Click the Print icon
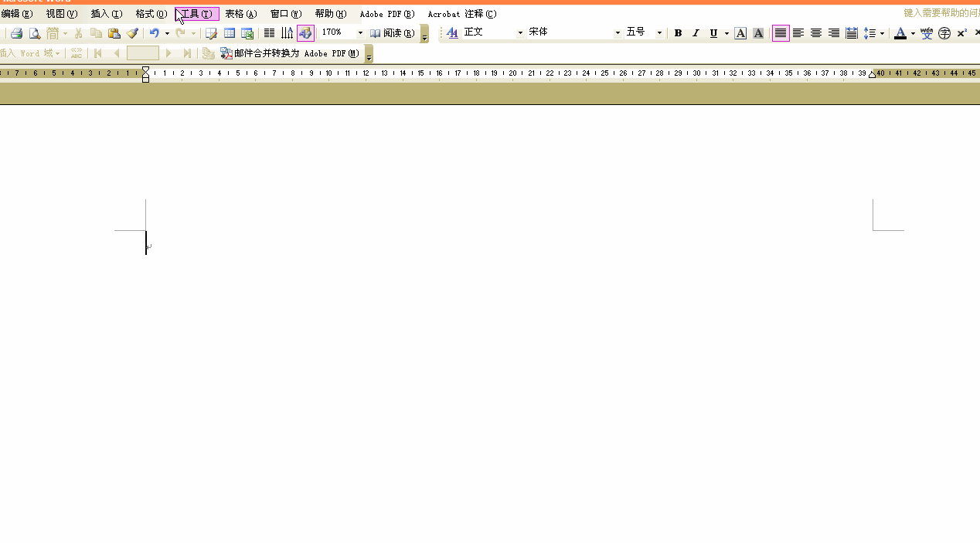 [x=16, y=33]
